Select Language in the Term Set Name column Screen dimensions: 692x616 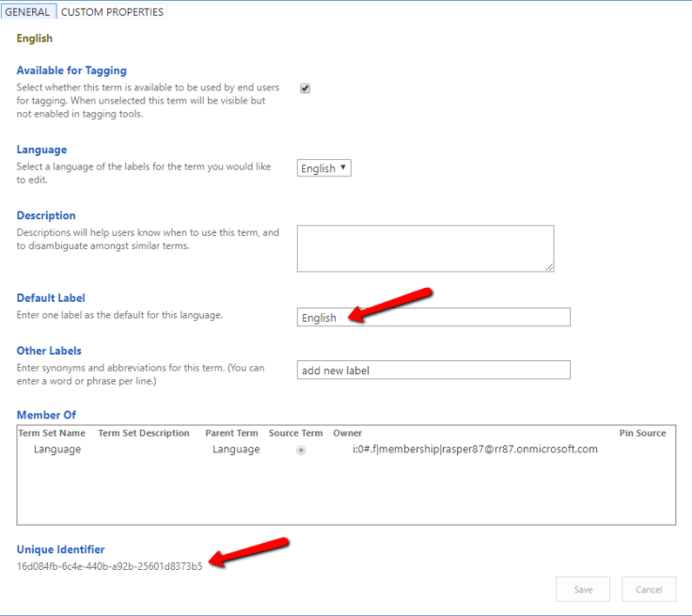coord(57,450)
